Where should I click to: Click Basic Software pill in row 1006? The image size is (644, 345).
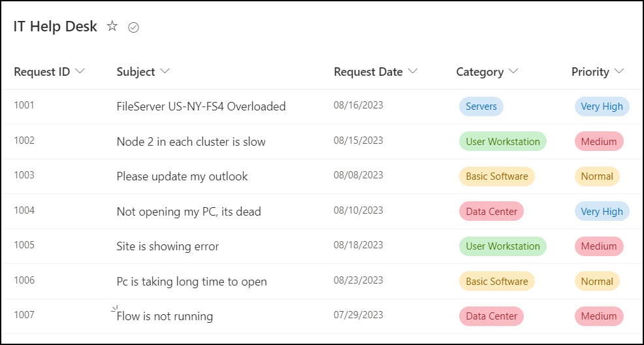496,282
